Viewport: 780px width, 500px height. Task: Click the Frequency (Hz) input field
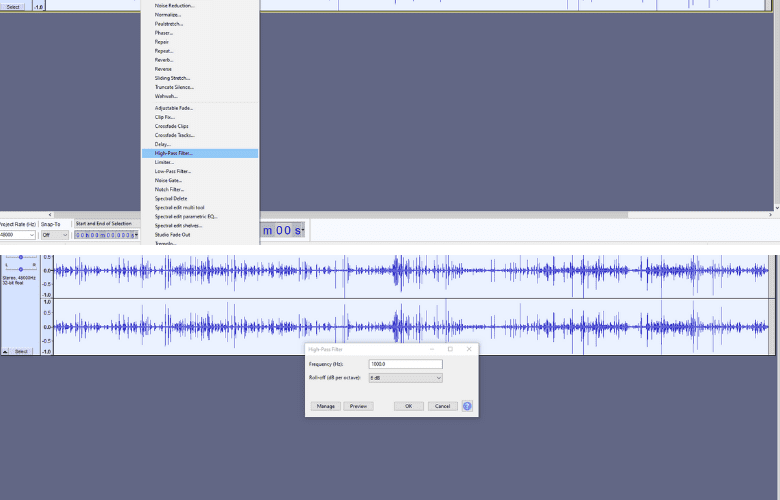(x=405, y=364)
